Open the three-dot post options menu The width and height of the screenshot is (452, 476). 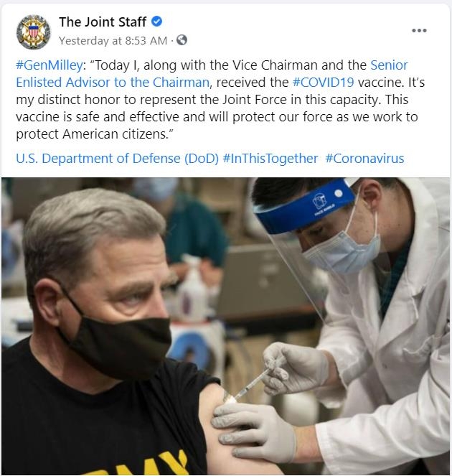pyautogui.click(x=419, y=30)
